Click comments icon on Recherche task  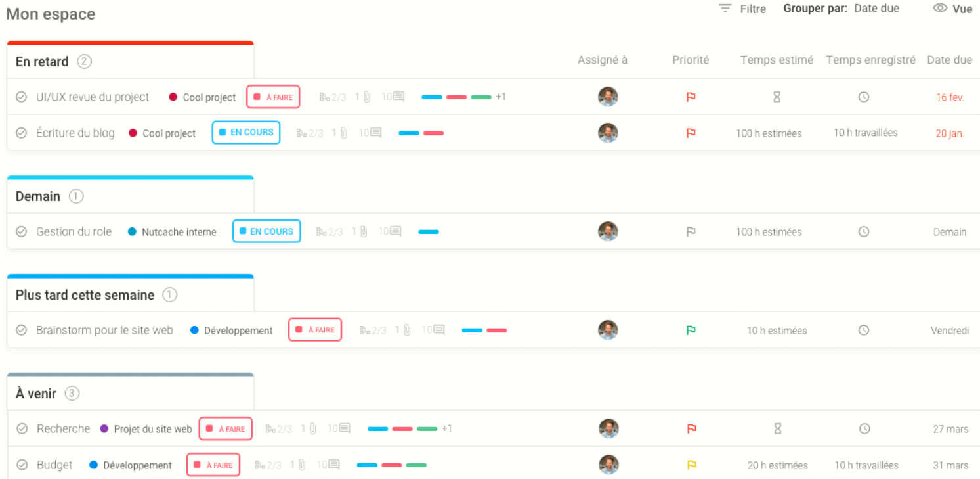click(x=344, y=428)
